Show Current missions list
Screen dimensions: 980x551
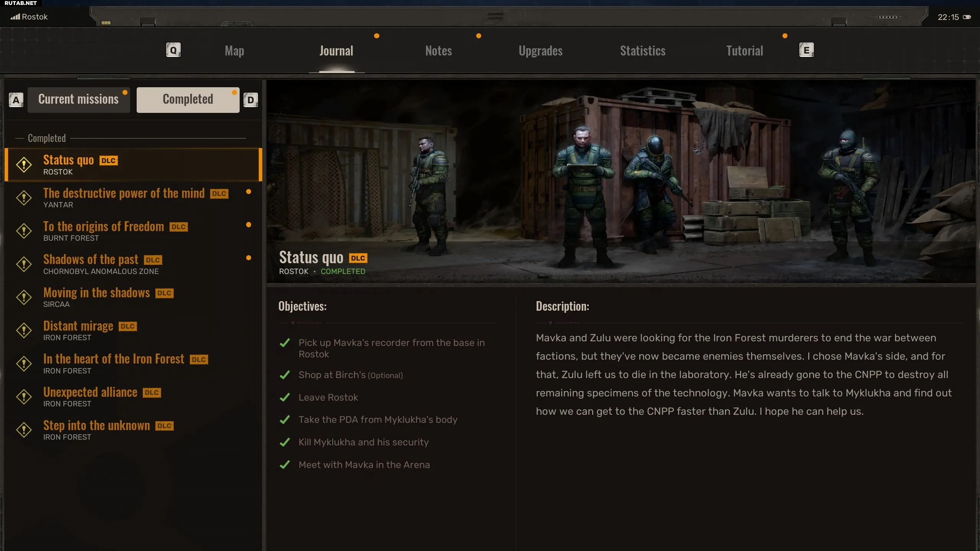(x=79, y=100)
